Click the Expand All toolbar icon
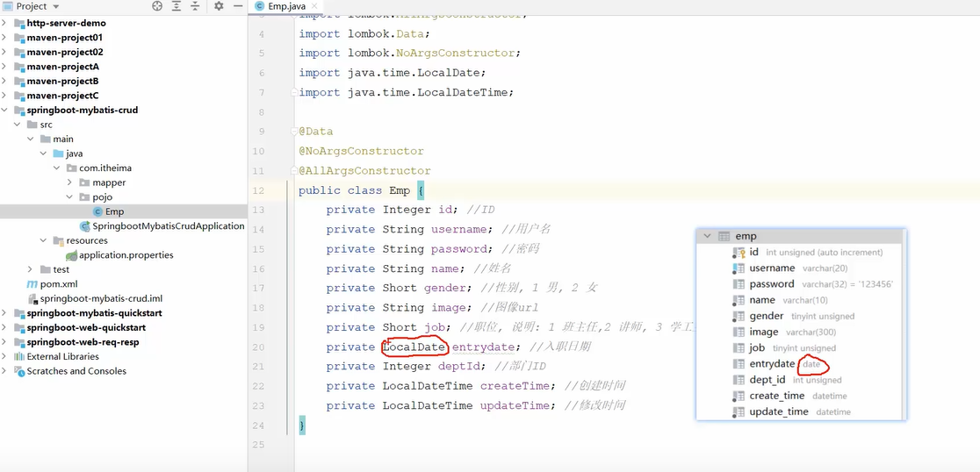 [x=177, y=6]
